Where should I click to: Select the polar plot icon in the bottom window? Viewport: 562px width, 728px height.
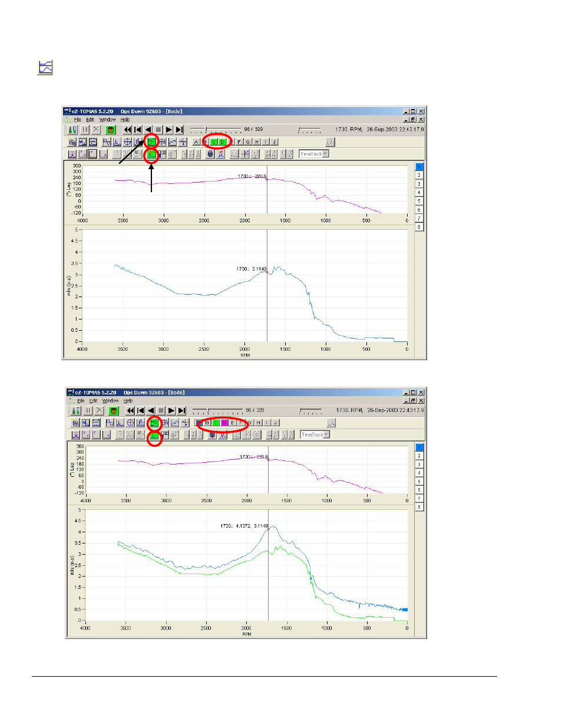click(131, 423)
